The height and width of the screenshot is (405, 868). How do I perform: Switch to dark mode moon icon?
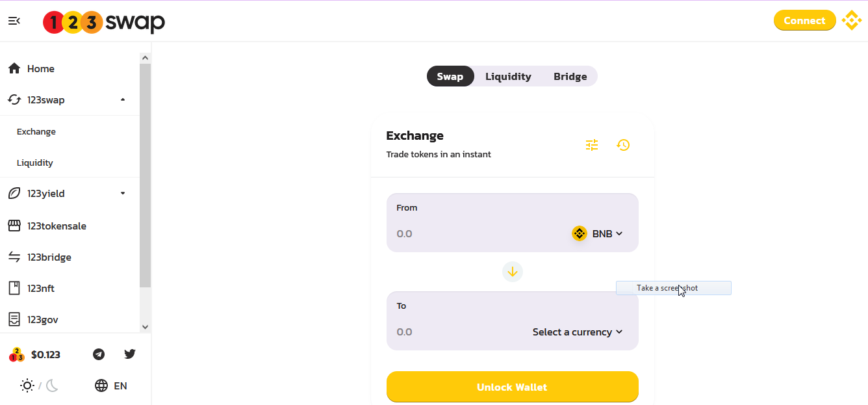(53, 385)
